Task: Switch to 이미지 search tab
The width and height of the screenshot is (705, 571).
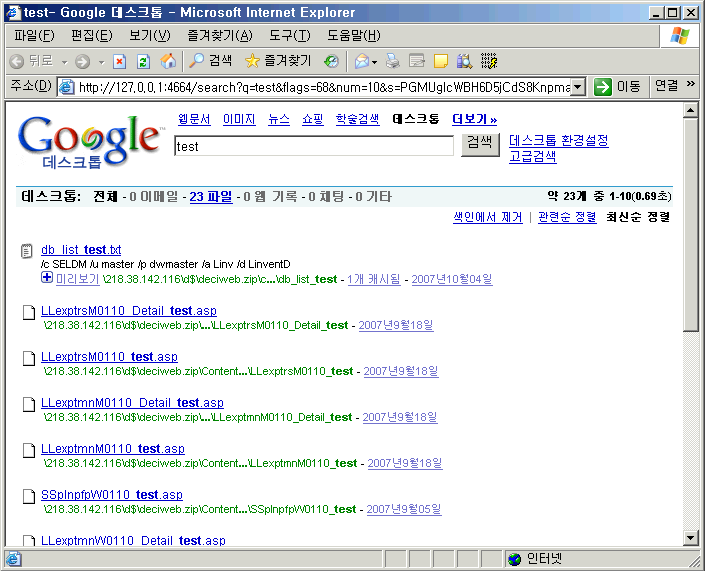Action: pyautogui.click(x=239, y=119)
